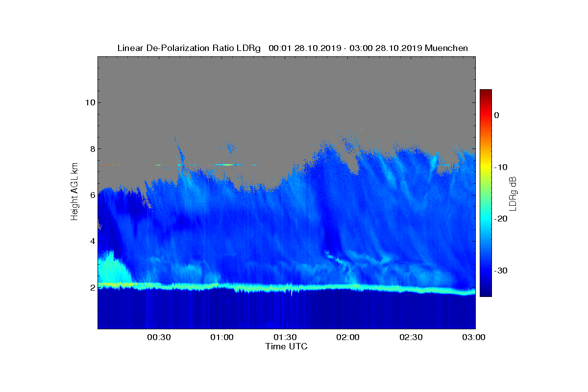
Task: Click the '00:30' time tick label
Action: click(159, 337)
